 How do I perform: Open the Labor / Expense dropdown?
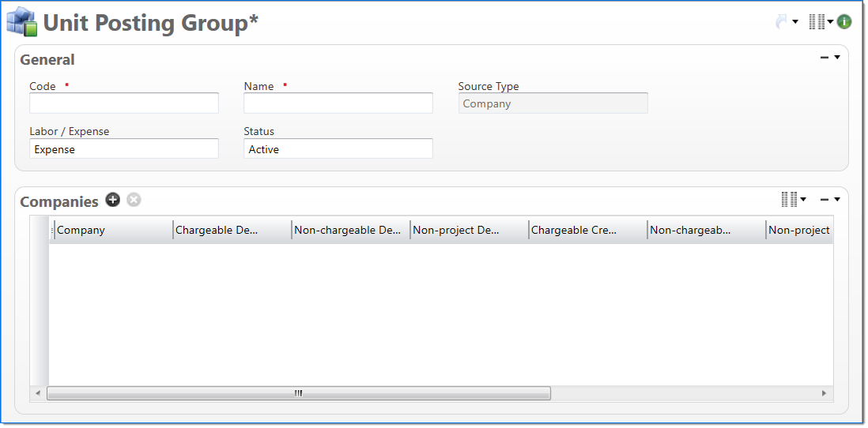point(123,149)
